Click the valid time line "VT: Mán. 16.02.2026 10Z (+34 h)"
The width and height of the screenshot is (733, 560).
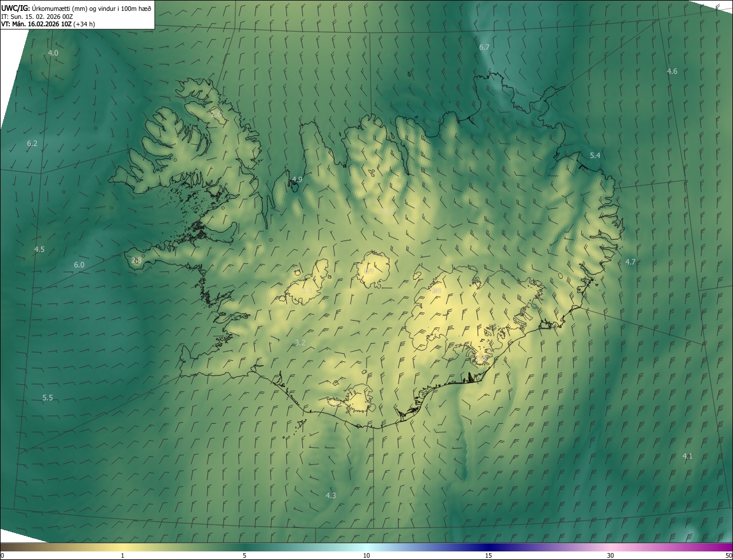coord(48,24)
